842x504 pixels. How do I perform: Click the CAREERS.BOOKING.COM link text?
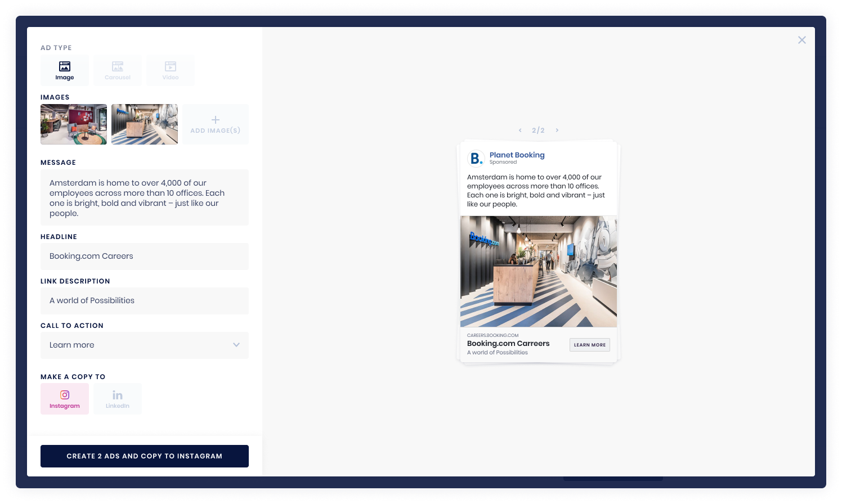coord(492,335)
